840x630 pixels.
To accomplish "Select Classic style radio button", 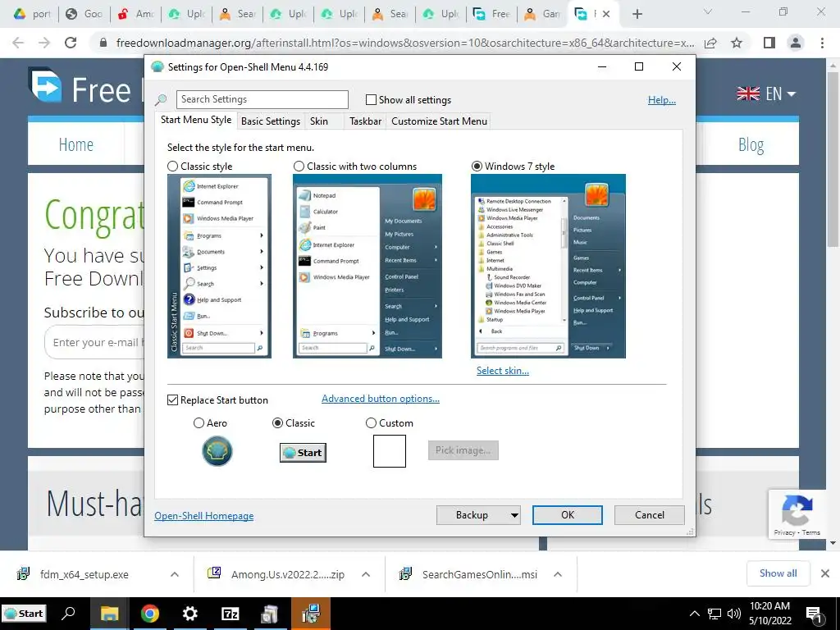I will (x=172, y=166).
